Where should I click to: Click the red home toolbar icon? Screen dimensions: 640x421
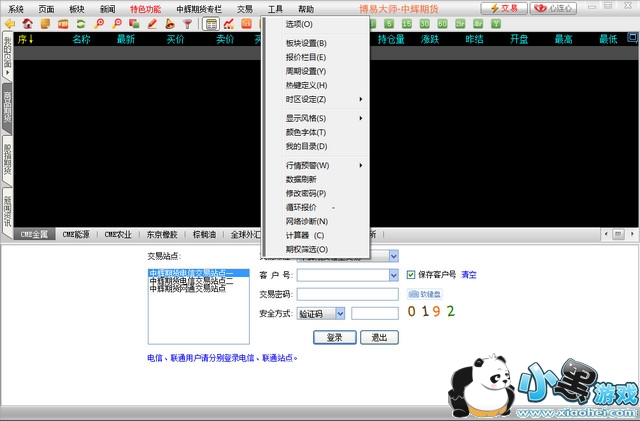27,23
